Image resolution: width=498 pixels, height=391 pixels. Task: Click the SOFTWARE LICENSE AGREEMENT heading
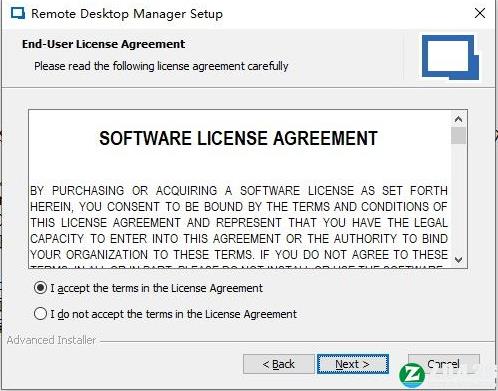(238, 138)
